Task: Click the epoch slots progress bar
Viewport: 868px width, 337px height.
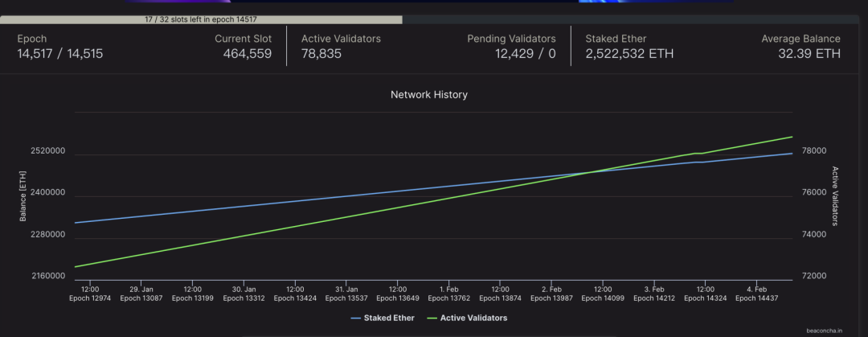Action: (201, 19)
